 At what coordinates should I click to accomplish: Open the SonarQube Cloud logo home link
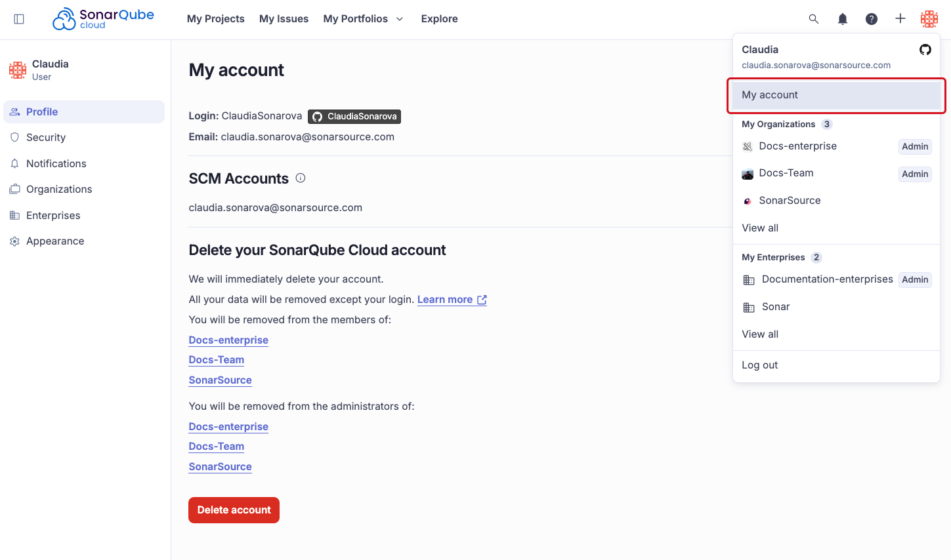click(103, 19)
